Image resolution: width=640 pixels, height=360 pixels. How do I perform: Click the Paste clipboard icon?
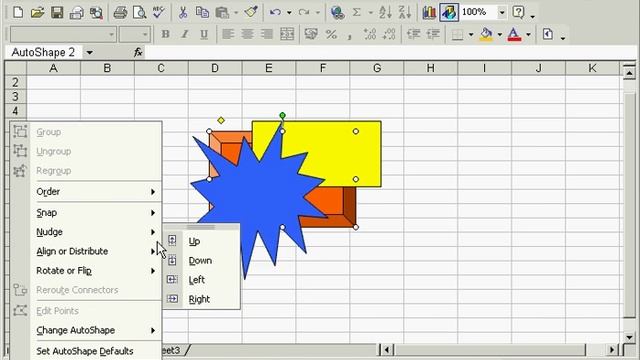pos(222,12)
